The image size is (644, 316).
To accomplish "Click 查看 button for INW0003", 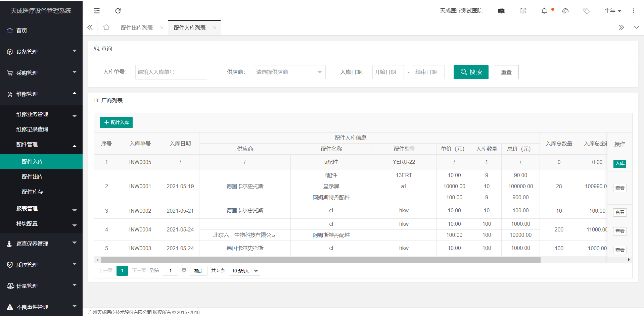I will point(620,250).
